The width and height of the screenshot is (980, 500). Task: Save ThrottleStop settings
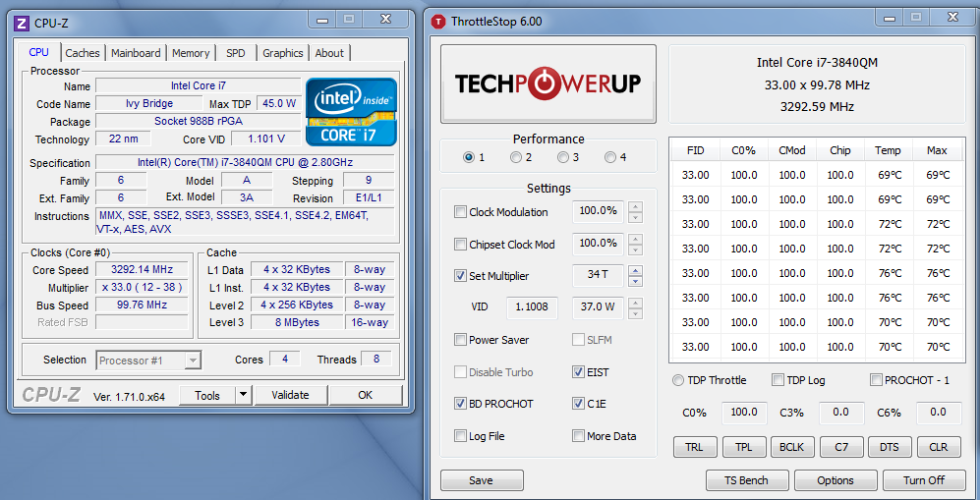tap(482, 480)
